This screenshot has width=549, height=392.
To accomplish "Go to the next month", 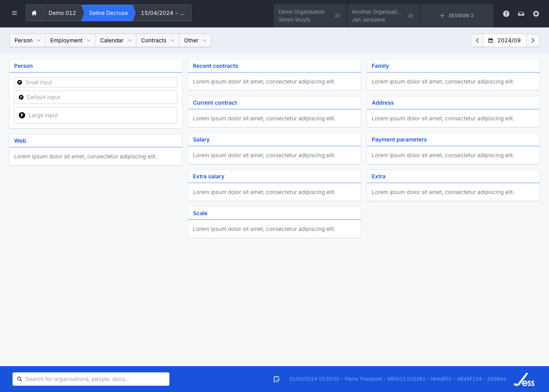I will pos(533,40).
